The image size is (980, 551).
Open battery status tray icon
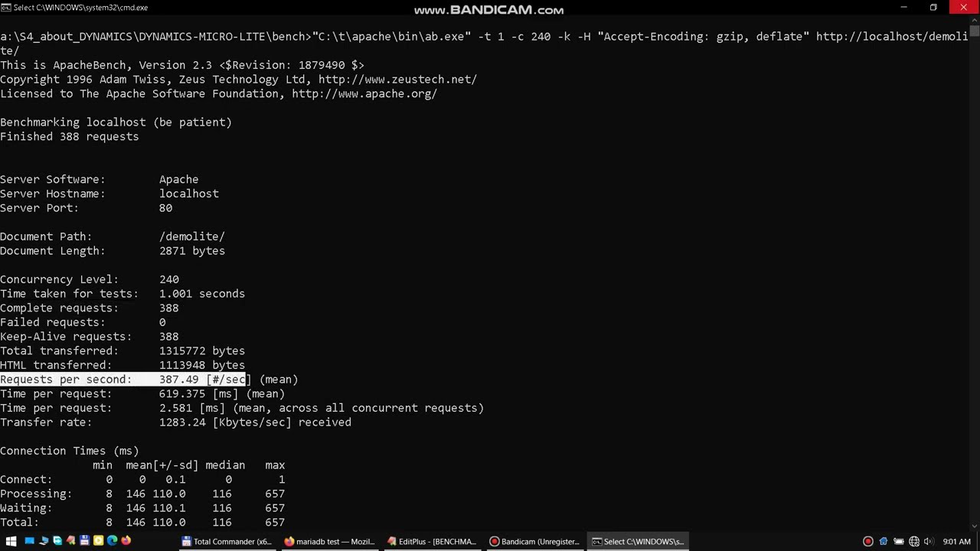click(899, 541)
